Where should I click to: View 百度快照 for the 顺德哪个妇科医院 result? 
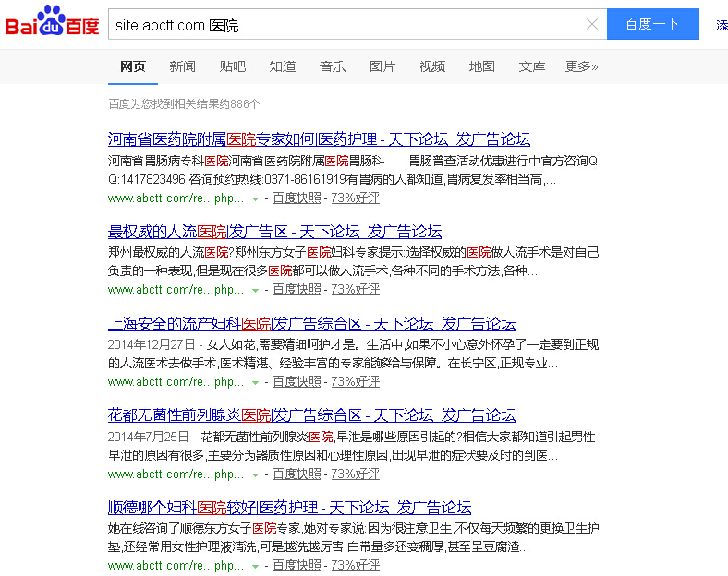297,566
